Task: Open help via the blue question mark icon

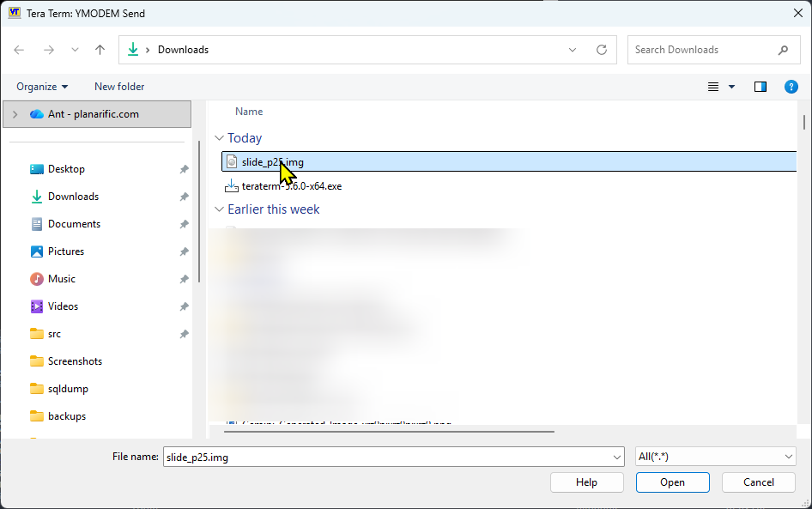Action: coord(791,86)
